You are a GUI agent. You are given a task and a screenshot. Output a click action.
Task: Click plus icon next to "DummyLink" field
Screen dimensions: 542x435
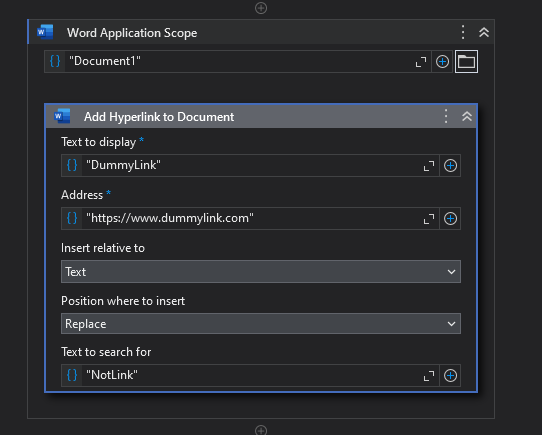coord(450,166)
